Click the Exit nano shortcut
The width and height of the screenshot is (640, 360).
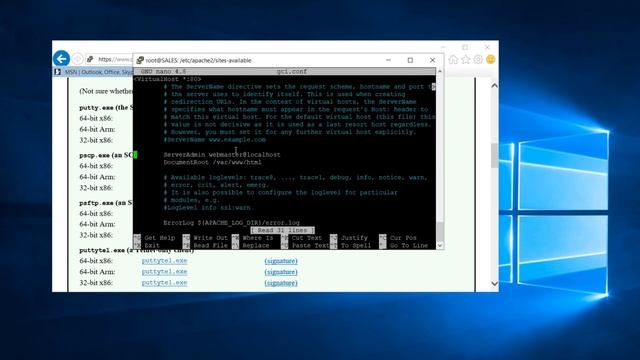point(147,246)
